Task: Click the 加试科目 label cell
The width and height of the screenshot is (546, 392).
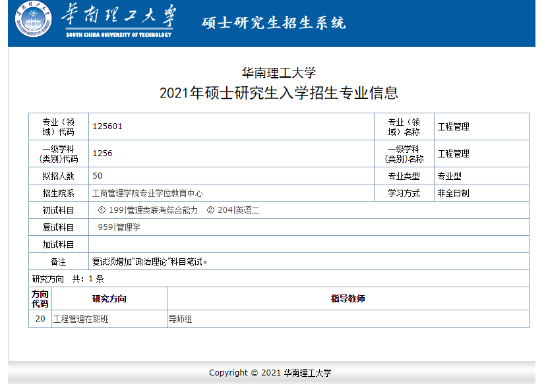Action: [59, 244]
